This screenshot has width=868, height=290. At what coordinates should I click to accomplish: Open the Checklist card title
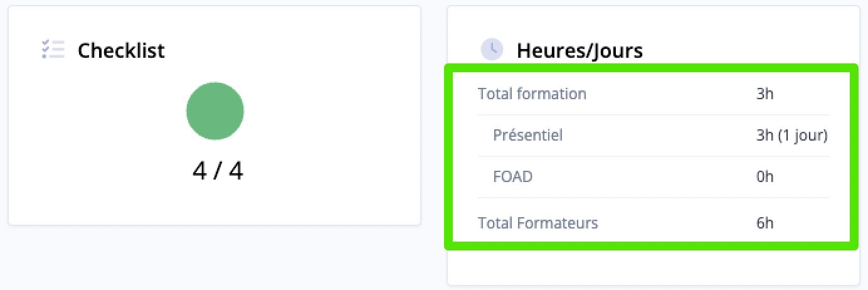(x=121, y=50)
